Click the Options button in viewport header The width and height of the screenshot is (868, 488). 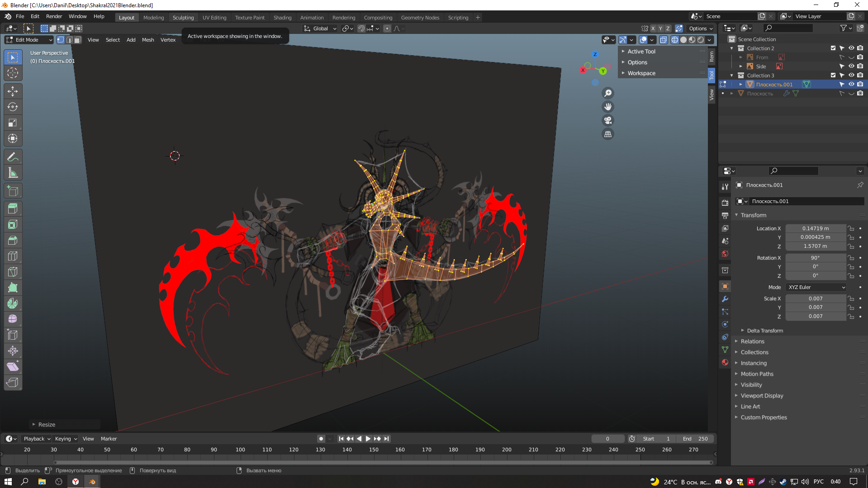coord(701,28)
